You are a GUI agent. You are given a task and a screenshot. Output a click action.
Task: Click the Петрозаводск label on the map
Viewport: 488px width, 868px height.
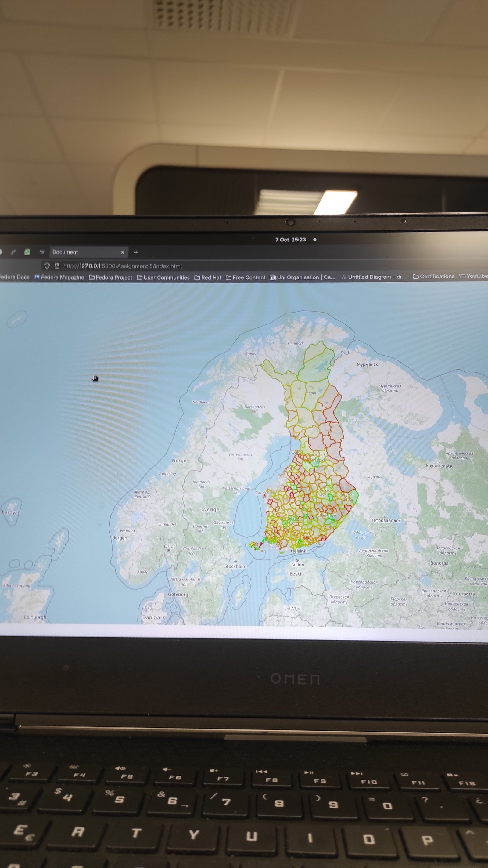pos(385,521)
